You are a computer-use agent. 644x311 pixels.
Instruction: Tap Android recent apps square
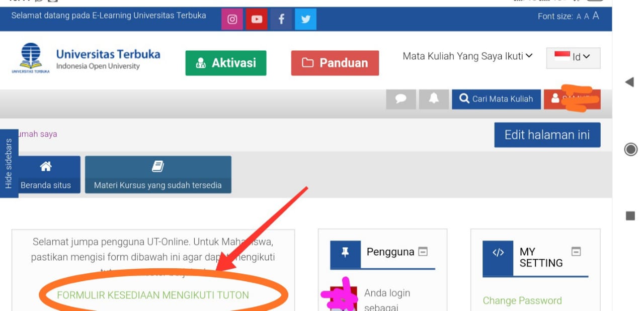[630, 216]
